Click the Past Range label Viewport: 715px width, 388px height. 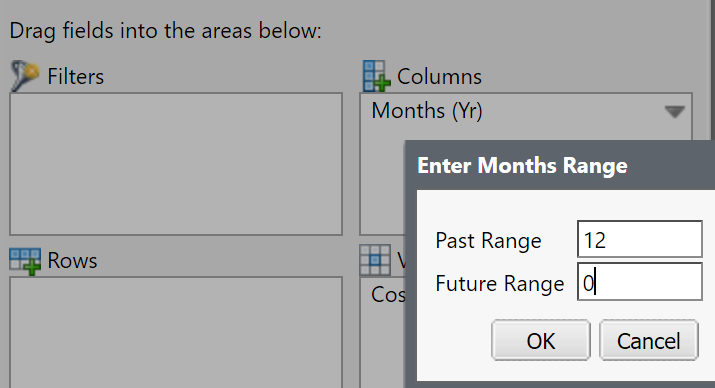(x=488, y=240)
